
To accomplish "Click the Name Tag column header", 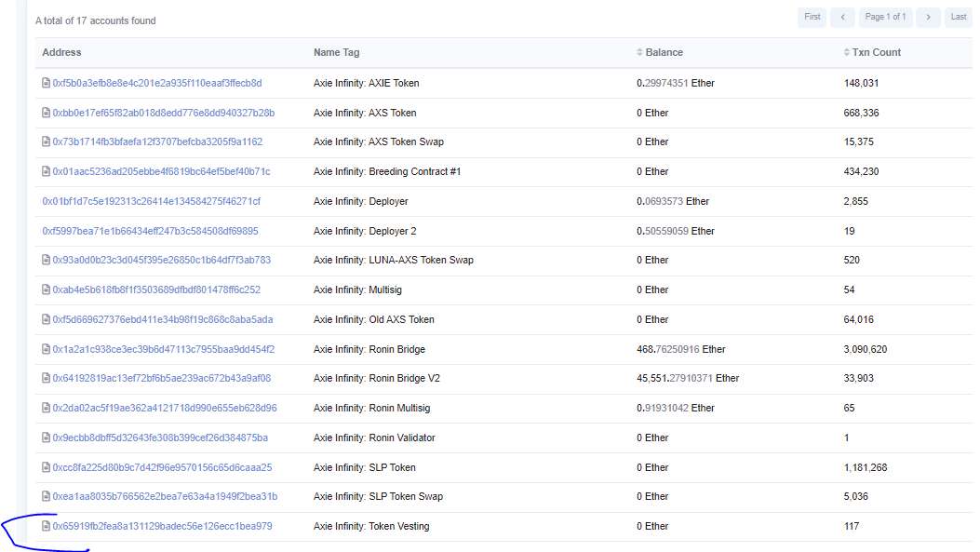I will click(x=336, y=52).
